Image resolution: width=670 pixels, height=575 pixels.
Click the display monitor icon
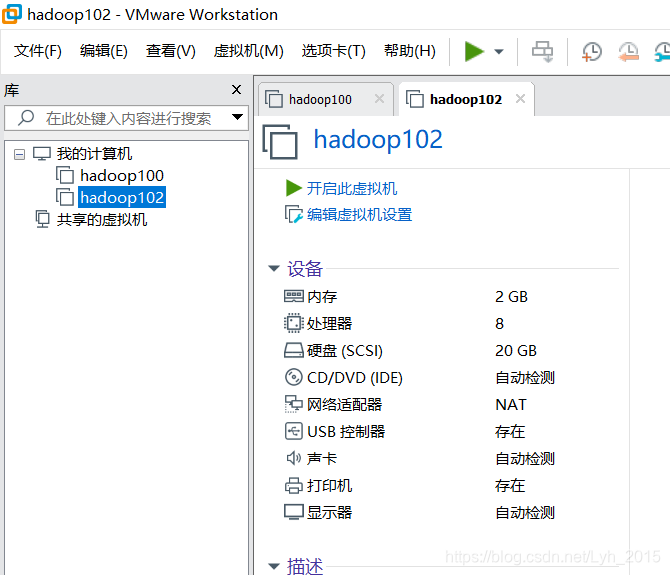(x=294, y=512)
